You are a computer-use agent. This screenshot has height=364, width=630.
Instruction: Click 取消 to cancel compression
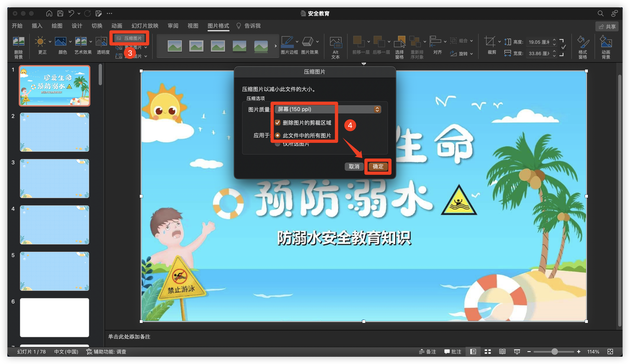(354, 166)
